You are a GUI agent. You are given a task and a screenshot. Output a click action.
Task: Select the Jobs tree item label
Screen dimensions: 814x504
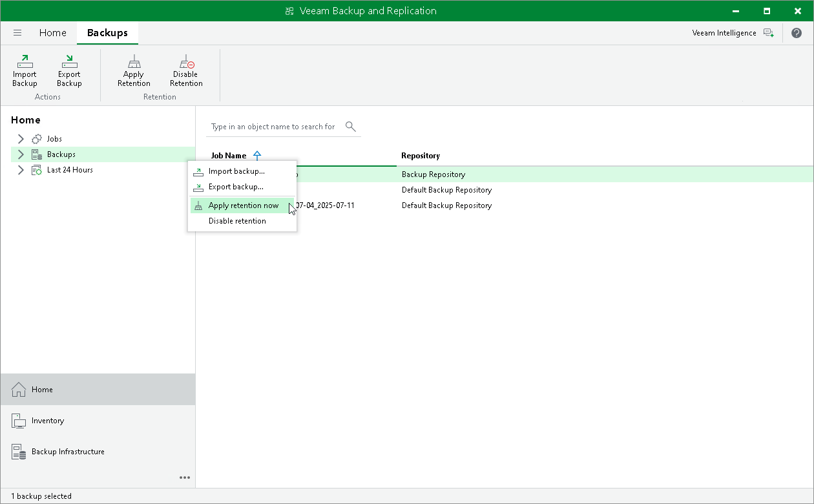54,139
